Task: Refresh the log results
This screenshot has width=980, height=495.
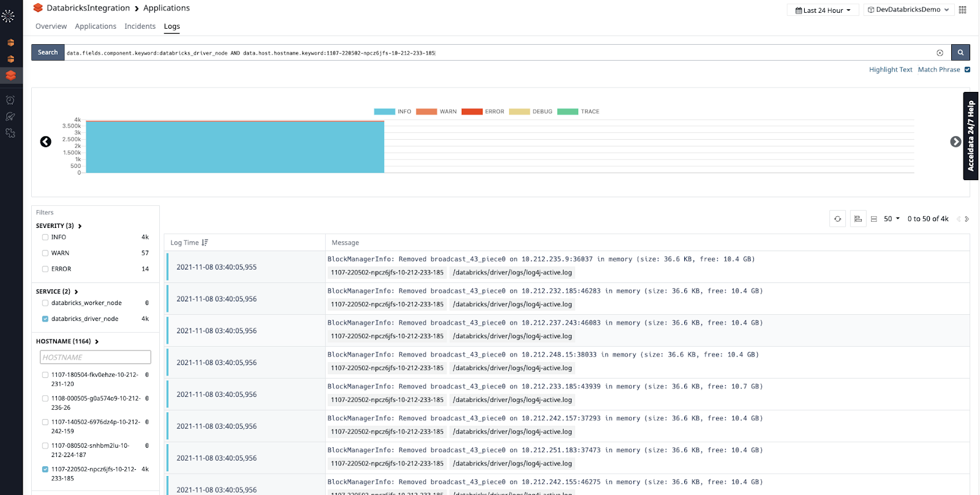Action: pyautogui.click(x=837, y=219)
